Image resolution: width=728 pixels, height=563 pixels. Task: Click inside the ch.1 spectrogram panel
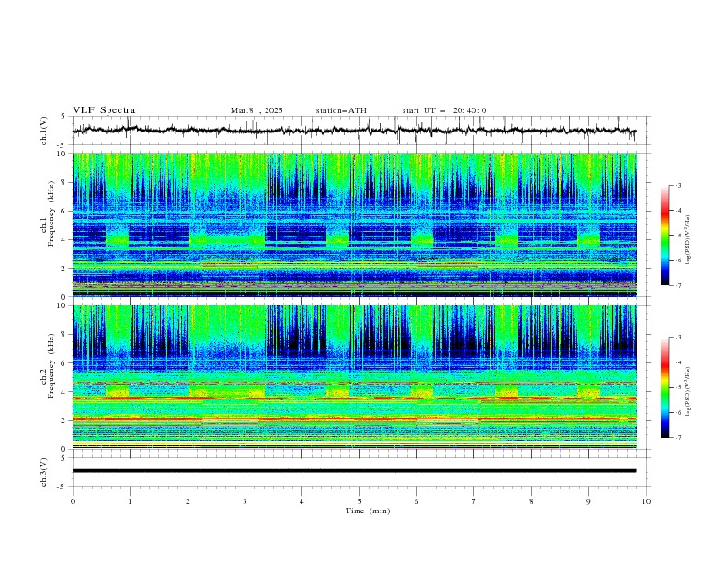click(354, 224)
